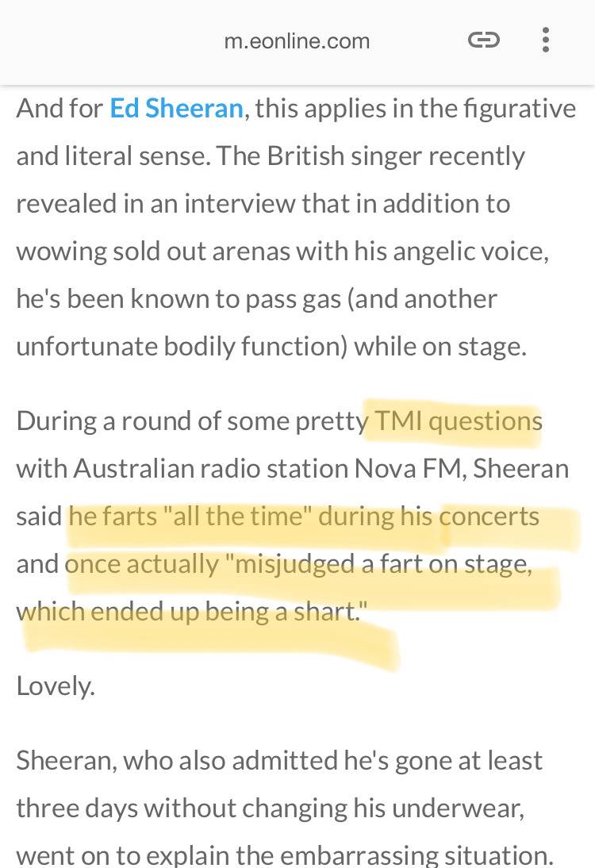
Task: Tap the chain link icon in header
Action: (483, 40)
